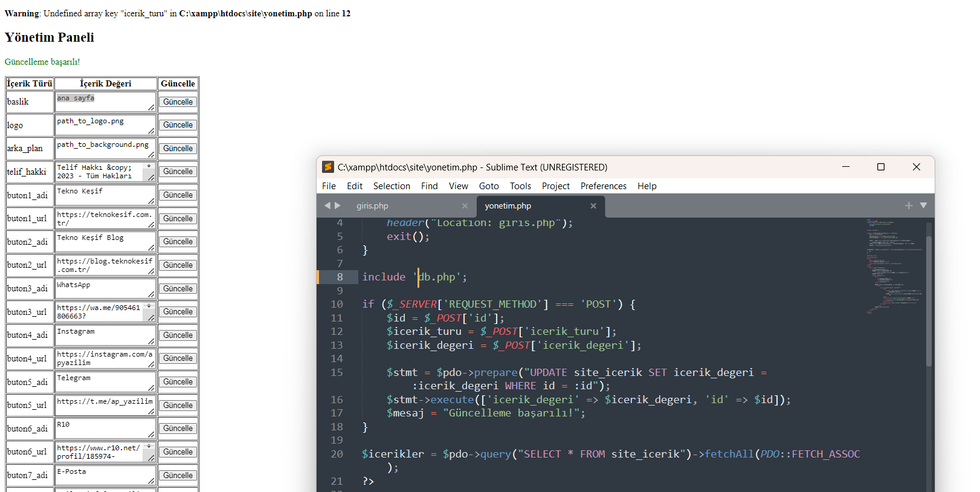Screen dimensions: 980x492
Task: Switch to the giris.php tab
Action: click(x=372, y=206)
